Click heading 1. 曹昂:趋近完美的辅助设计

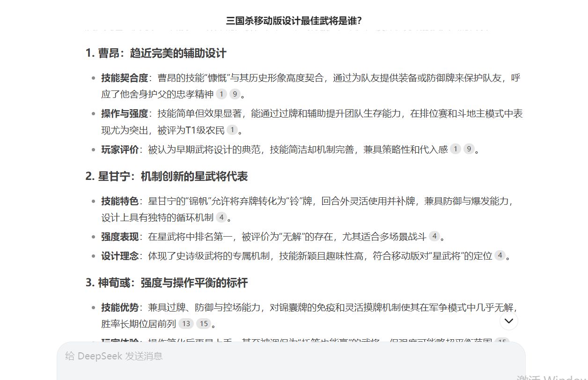156,53
